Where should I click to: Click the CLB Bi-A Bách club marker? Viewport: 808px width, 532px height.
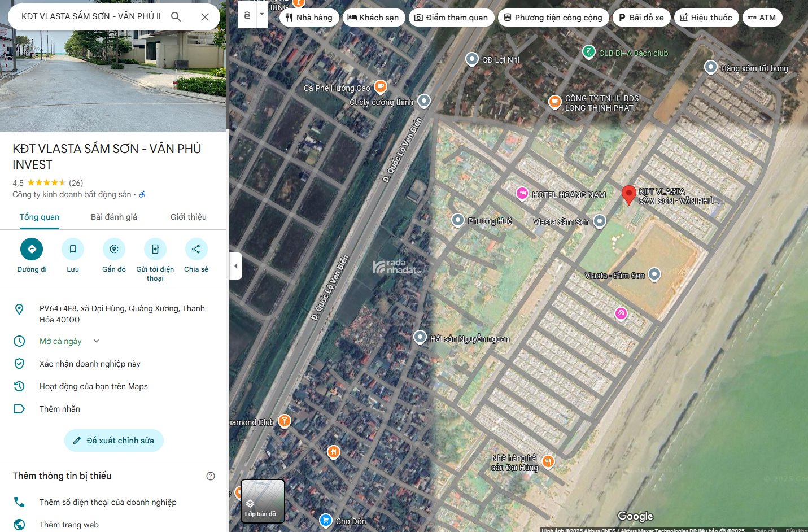588,52
